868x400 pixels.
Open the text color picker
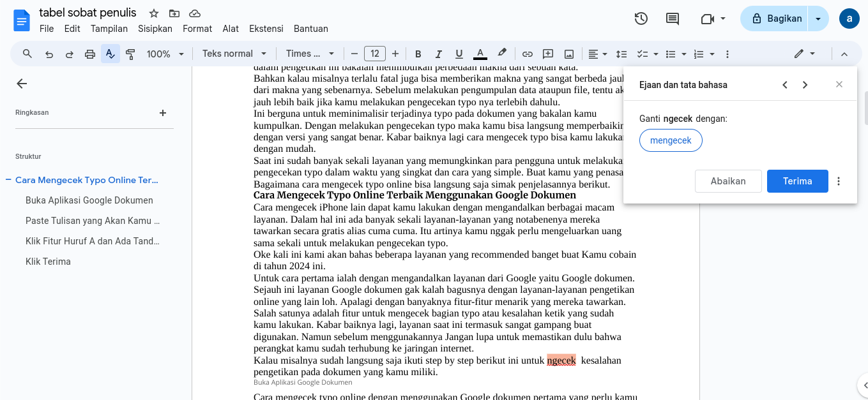click(x=480, y=54)
